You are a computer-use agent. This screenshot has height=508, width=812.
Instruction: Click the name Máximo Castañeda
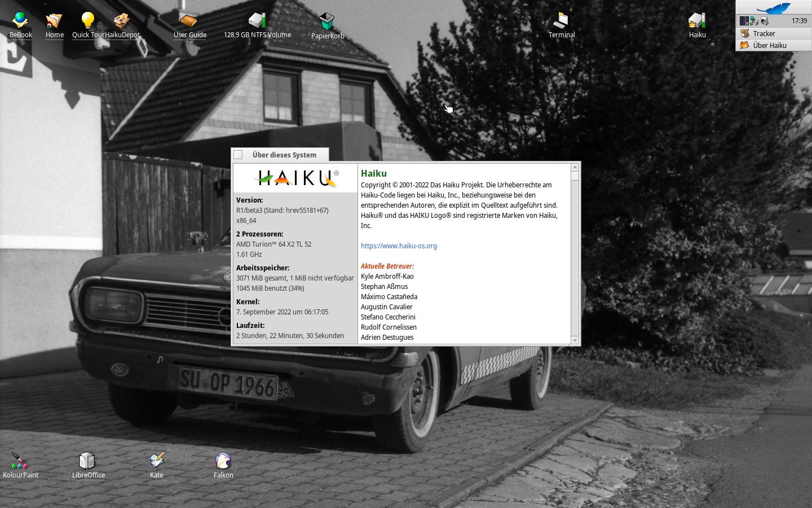389,297
